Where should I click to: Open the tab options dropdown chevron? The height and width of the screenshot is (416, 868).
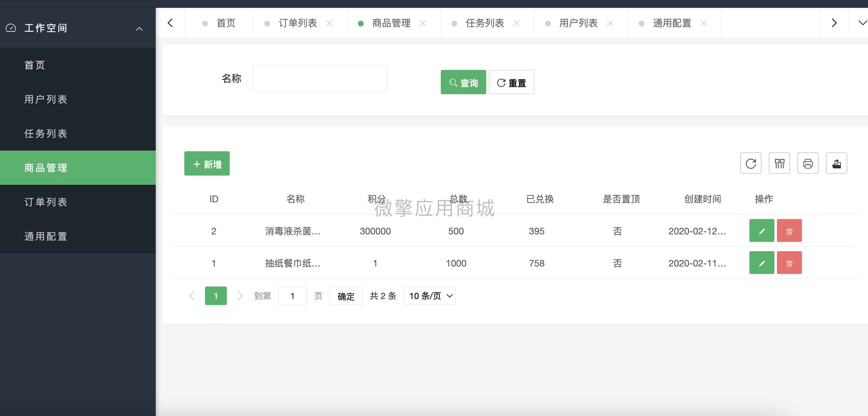click(x=862, y=23)
